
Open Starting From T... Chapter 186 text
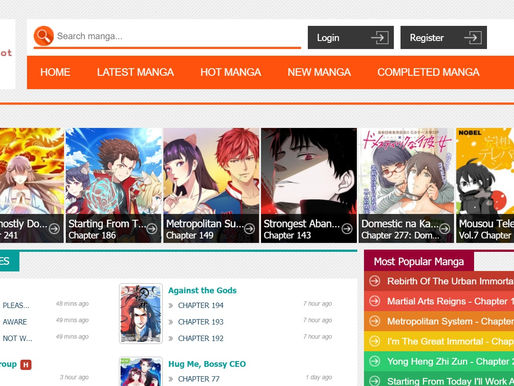92,235
